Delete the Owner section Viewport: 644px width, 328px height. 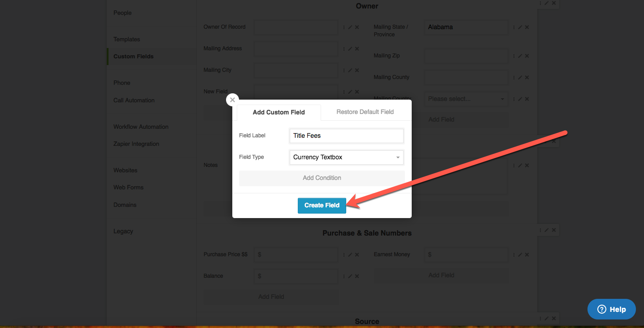pyautogui.click(x=554, y=3)
